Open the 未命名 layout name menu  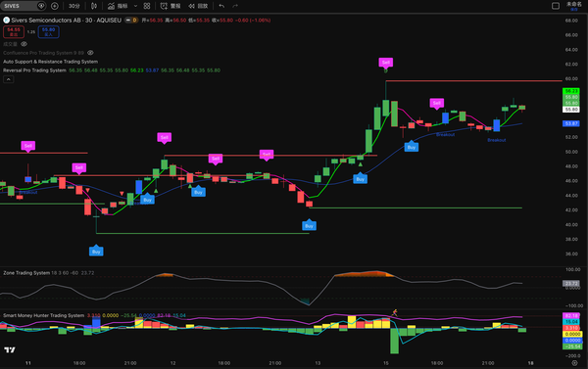573,6
